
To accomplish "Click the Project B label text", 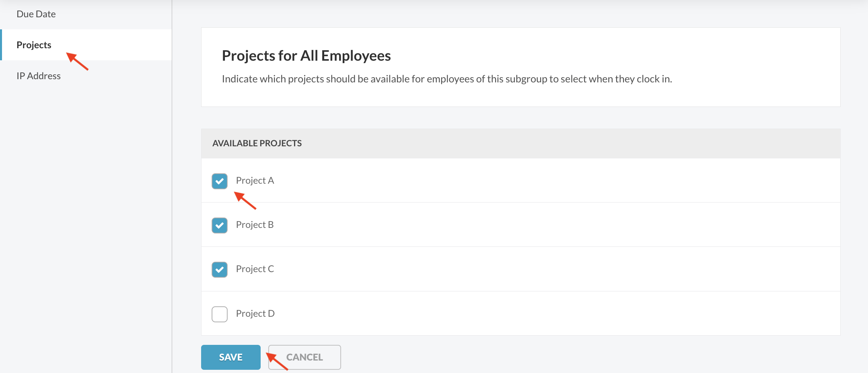I will 255,225.
